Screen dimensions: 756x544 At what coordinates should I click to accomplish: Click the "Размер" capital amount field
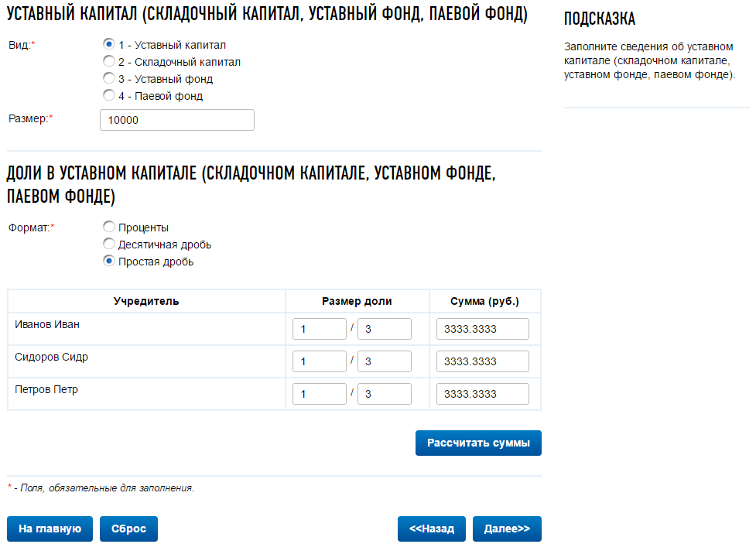[x=176, y=119]
